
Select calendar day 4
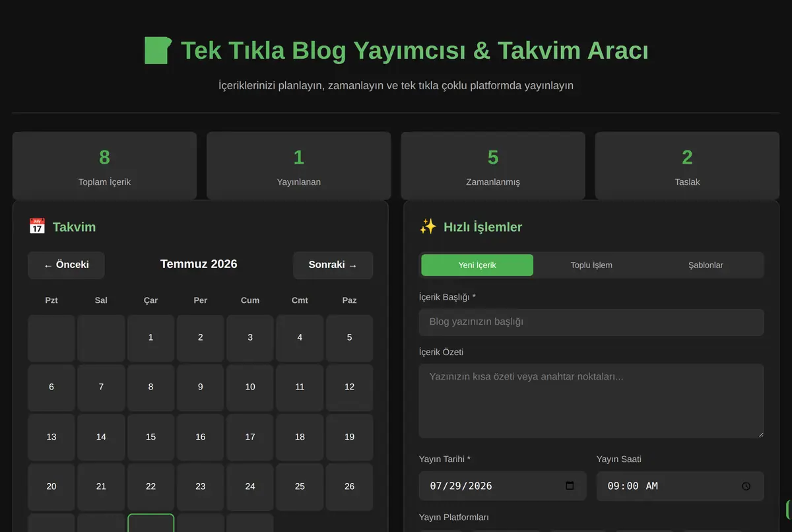[x=300, y=338]
